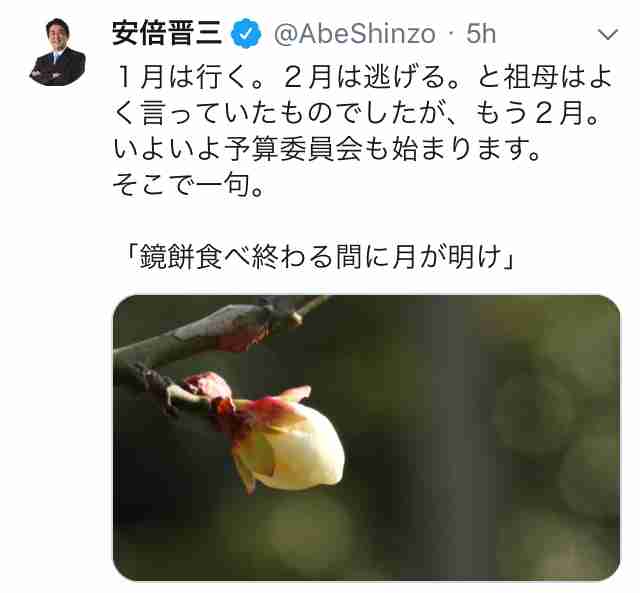The height and width of the screenshot is (593, 640).
Task: Tap the word 祖母 in the tweet
Action: (x=531, y=78)
